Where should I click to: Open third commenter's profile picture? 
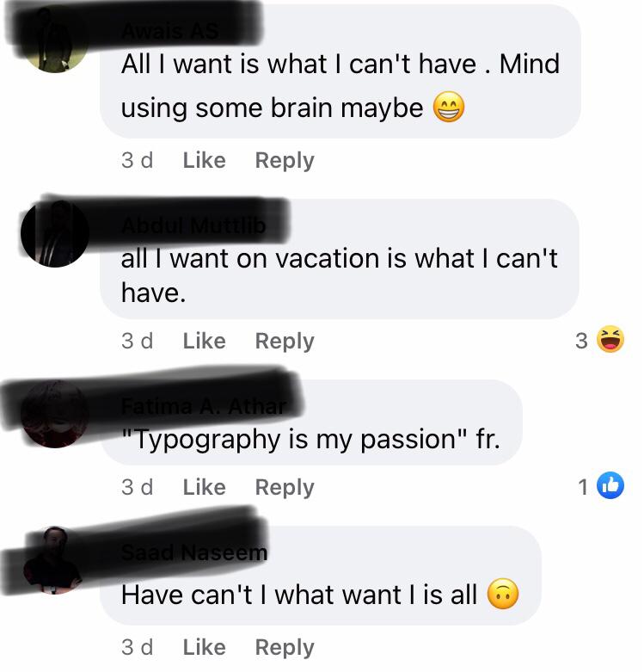(55, 414)
